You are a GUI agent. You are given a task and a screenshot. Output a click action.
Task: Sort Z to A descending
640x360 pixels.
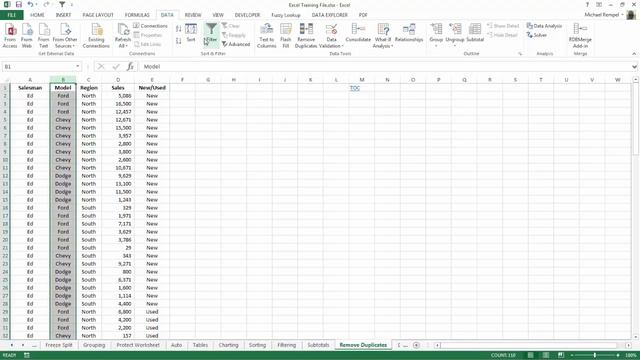click(x=178, y=41)
